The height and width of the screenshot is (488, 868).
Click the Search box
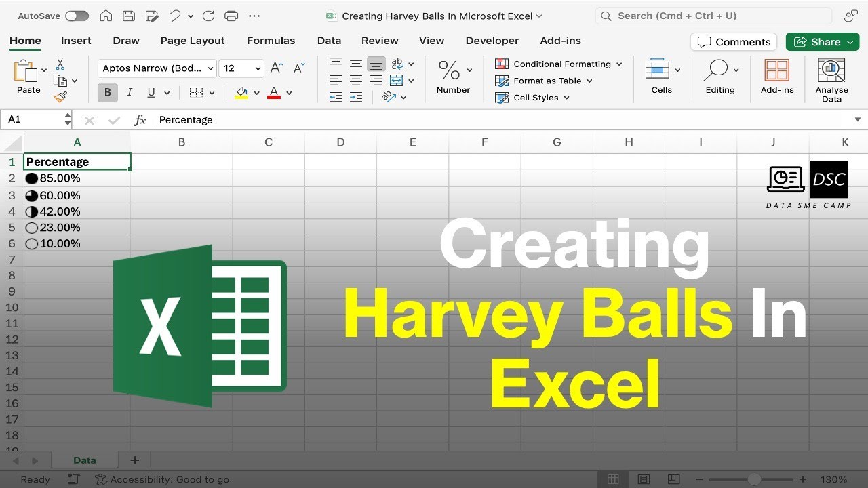tap(713, 16)
